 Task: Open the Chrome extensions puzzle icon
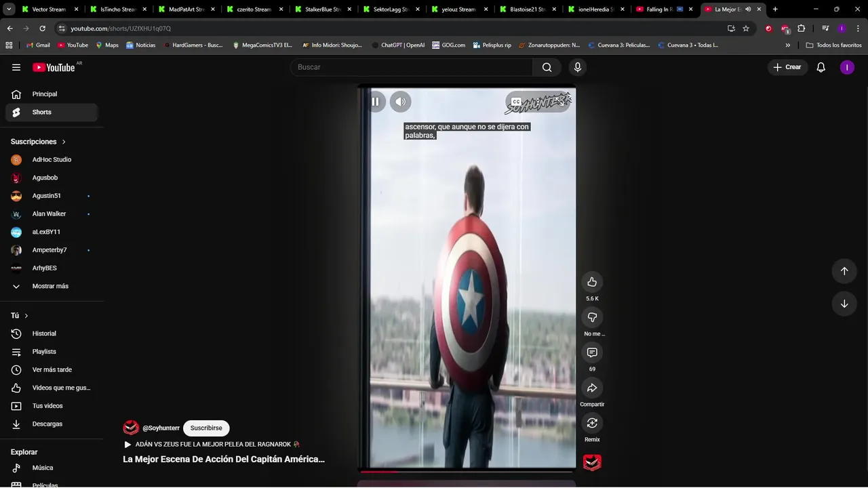tap(802, 28)
